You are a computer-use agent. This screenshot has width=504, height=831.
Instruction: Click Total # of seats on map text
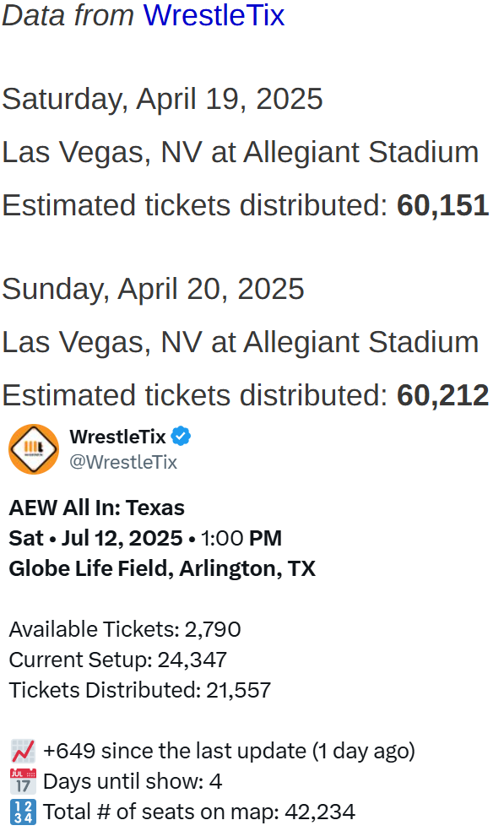coord(199,812)
